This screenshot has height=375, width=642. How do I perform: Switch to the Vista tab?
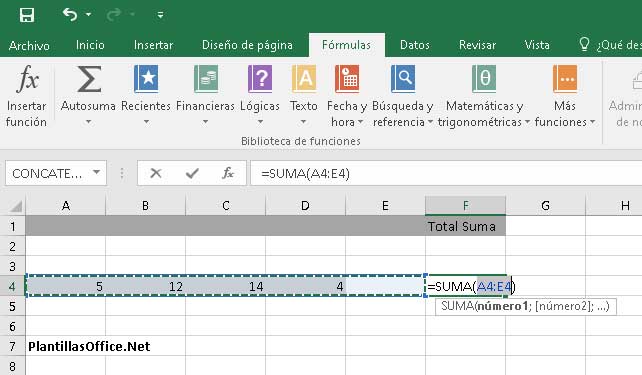[x=537, y=45]
